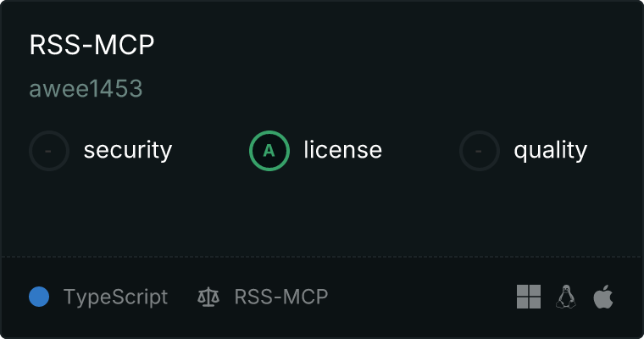Image resolution: width=644 pixels, height=339 pixels.
Task: Open the RSS-MCP title heading
Action: (92, 45)
